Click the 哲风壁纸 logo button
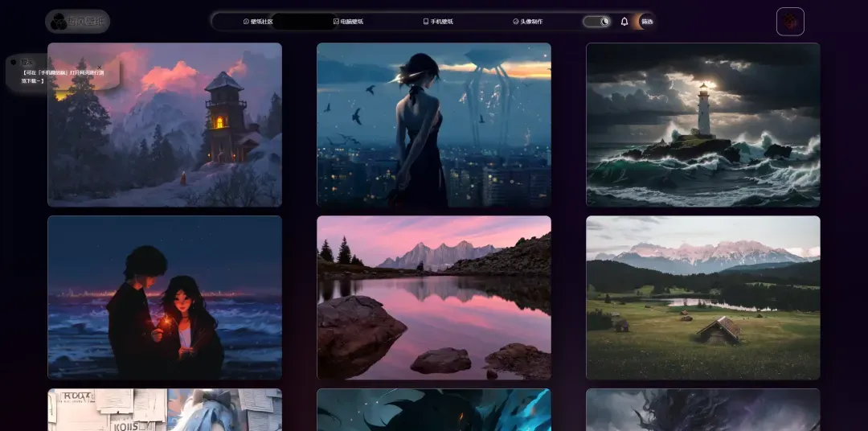The width and height of the screenshot is (868, 431). [77, 22]
